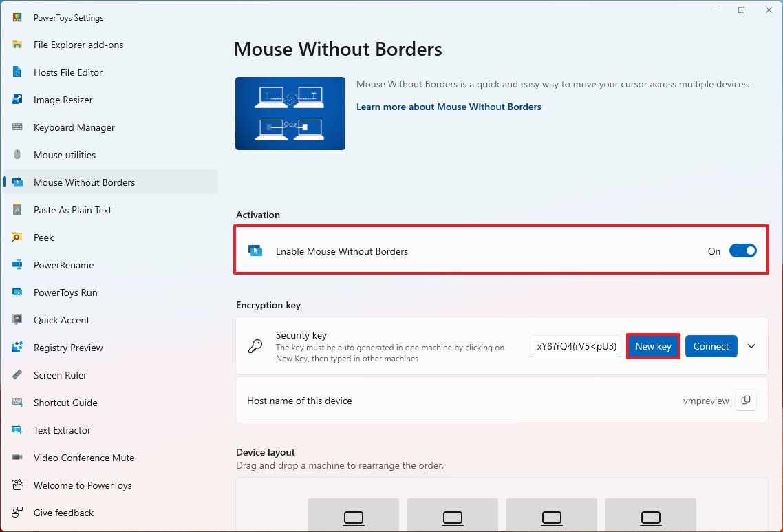783x532 pixels.
Task: Click the Hosts File Editor icon
Action: coord(18,72)
